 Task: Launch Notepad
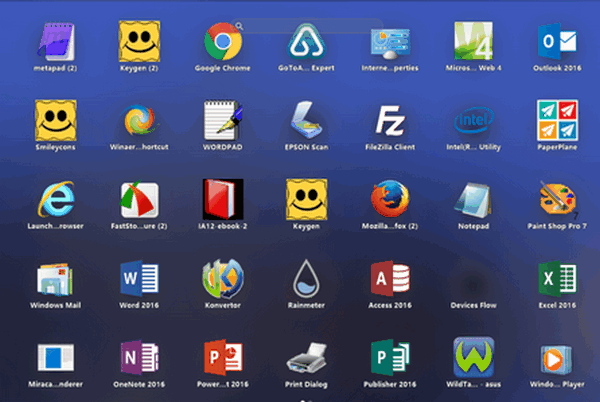click(473, 200)
